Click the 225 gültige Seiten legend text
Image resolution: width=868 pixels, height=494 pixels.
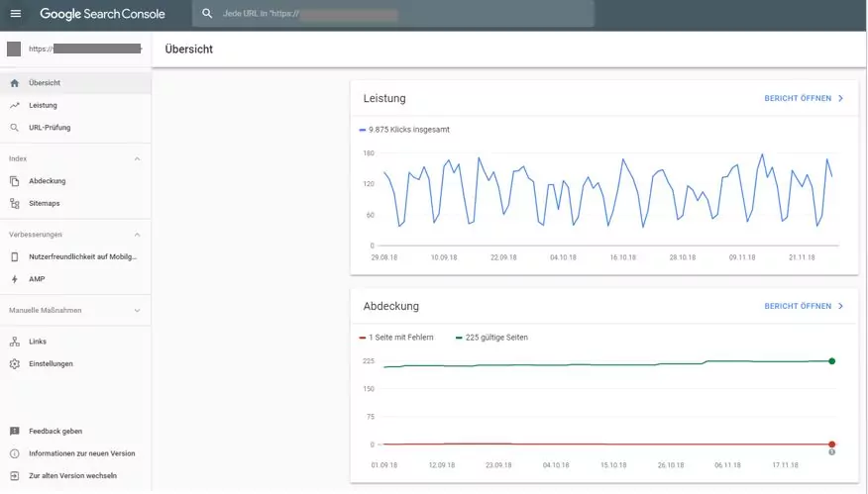click(x=496, y=338)
